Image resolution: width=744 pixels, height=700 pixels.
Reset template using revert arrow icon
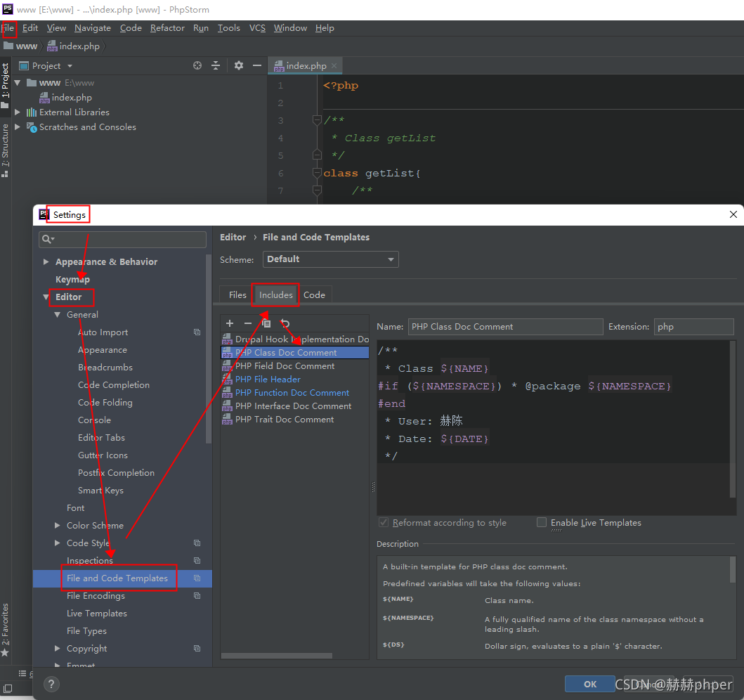(x=283, y=323)
